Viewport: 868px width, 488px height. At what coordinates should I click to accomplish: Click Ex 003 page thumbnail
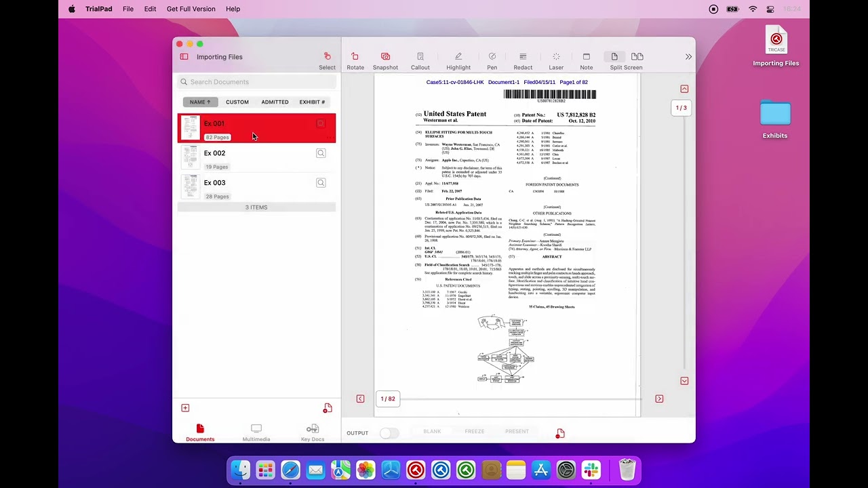191,188
